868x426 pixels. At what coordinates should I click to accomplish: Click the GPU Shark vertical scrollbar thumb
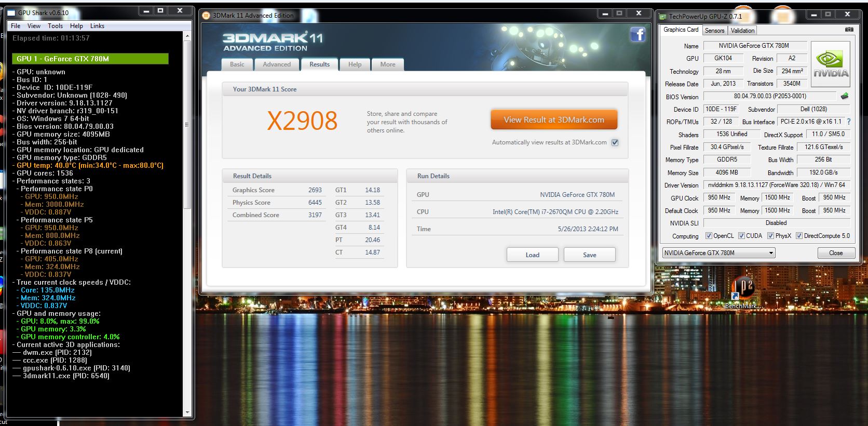coord(187,125)
